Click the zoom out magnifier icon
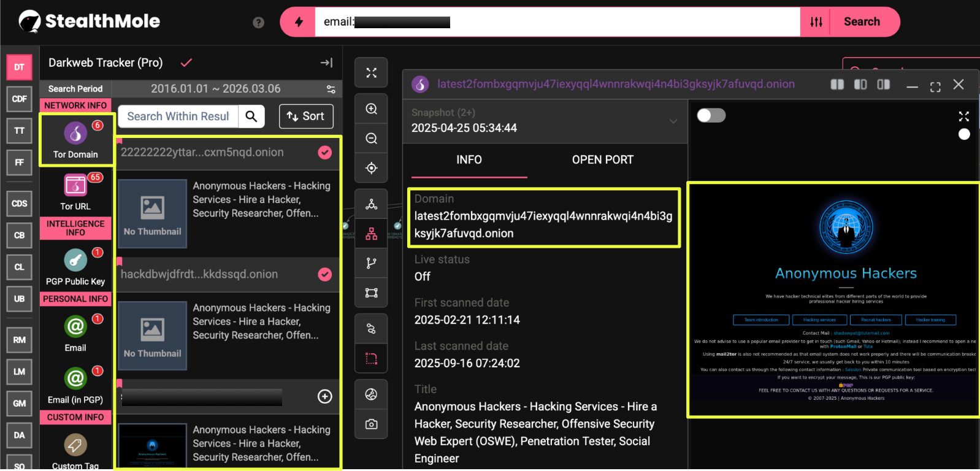980x471 pixels. point(371,139)
